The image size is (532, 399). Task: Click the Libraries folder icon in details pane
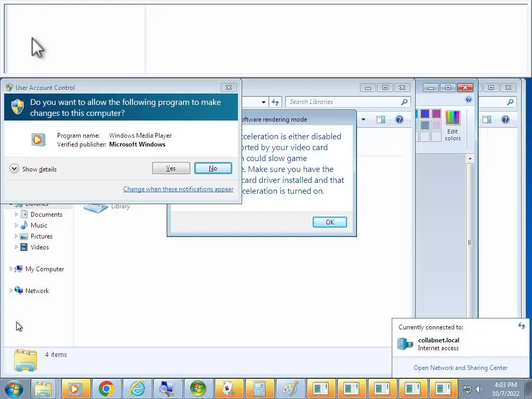pyautogui.click(x=25, y=360)
